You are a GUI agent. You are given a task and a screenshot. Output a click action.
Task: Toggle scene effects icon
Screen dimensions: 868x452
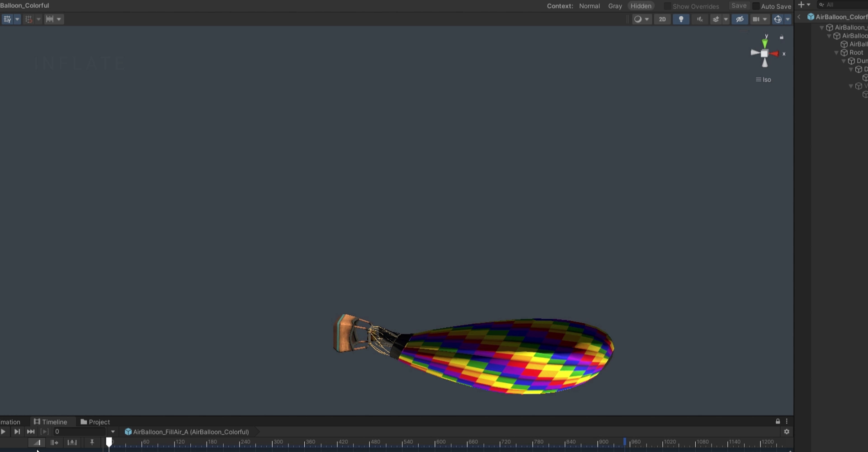click(x=716, y=19)
